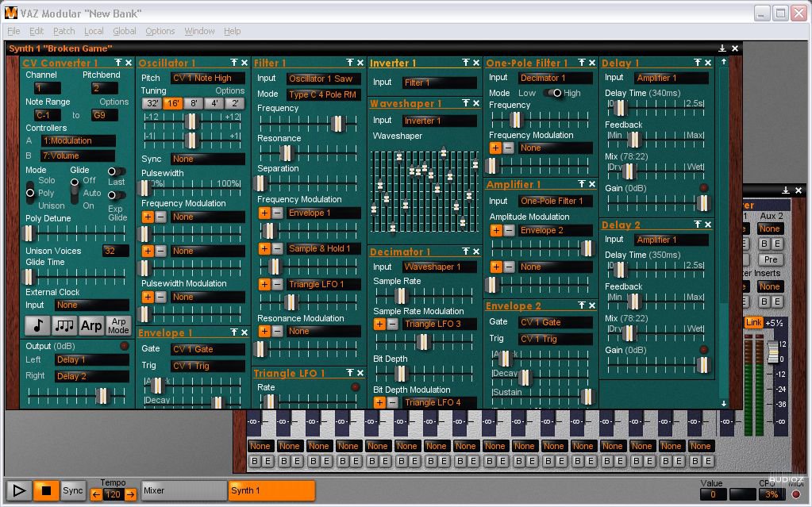Screen dimensions: 812x507
Task: Click the Play button in transport bar
Action: pos(19,490)
